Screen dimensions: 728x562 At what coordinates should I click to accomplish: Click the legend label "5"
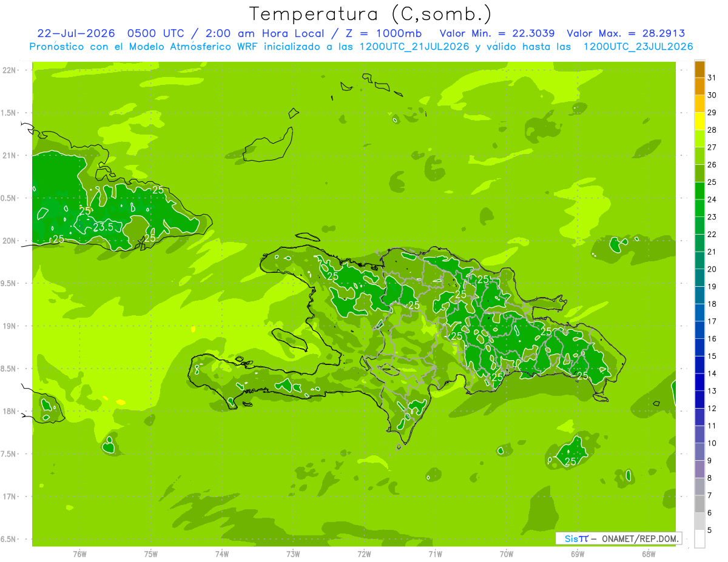pos(710,530)
